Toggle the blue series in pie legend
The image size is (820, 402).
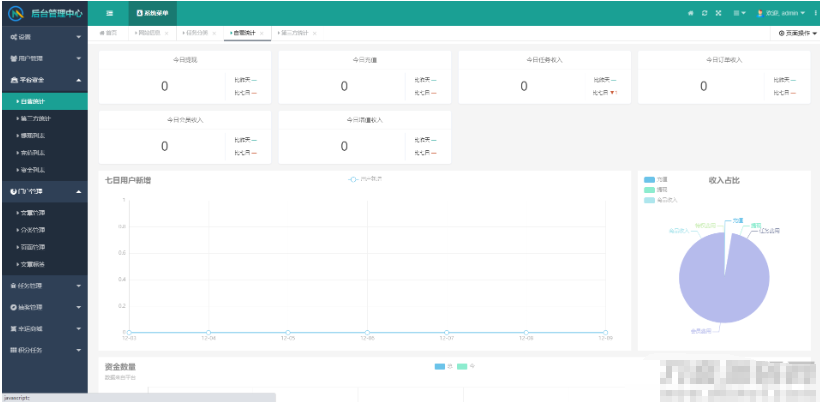[x=649, y=180]
